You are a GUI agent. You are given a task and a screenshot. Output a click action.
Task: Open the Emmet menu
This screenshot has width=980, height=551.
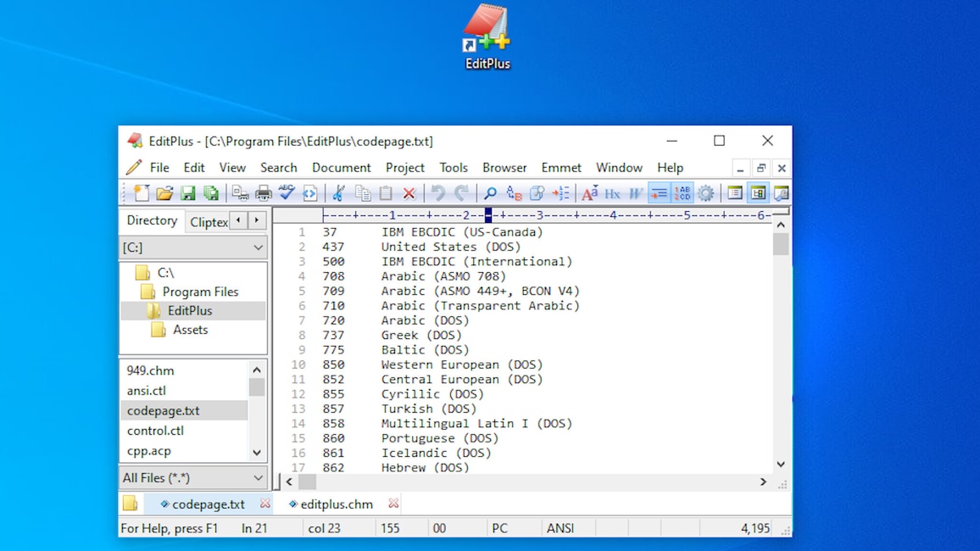[x=561, y=168]
